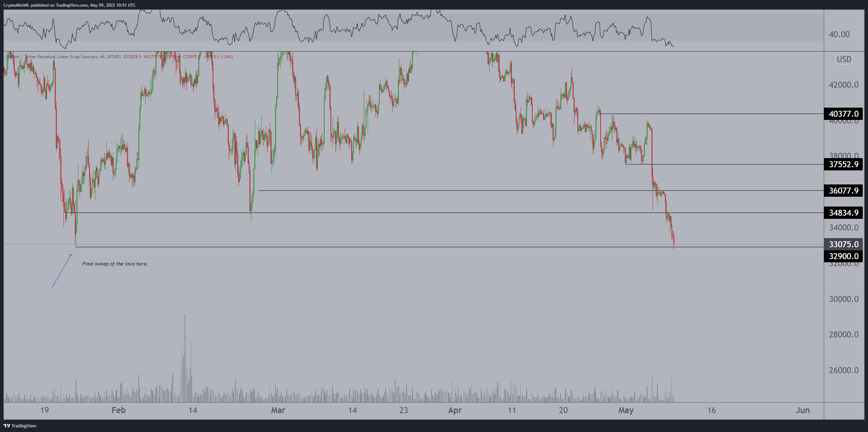Click the 'May' label on time axis
This screenshot has width=868, height=432.
[x=626, y=410]
